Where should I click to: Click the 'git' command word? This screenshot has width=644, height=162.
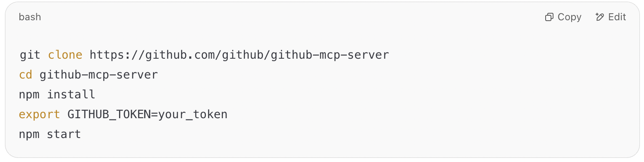coord(30,55)
